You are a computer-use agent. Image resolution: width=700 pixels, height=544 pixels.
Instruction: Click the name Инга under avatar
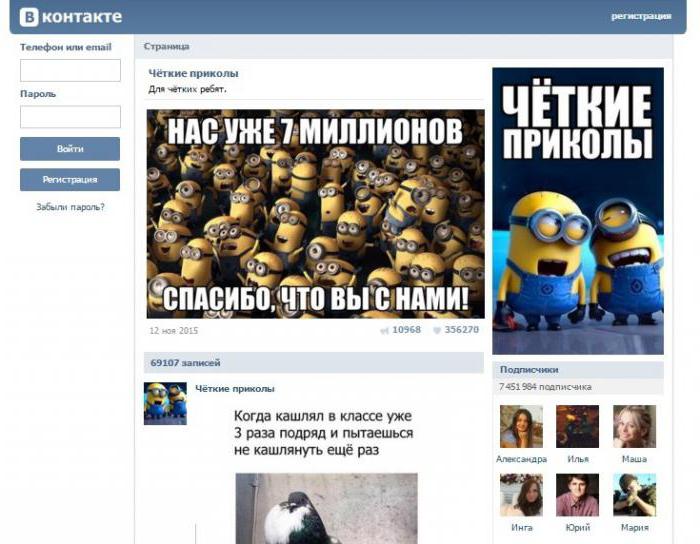tap(521, 527)
